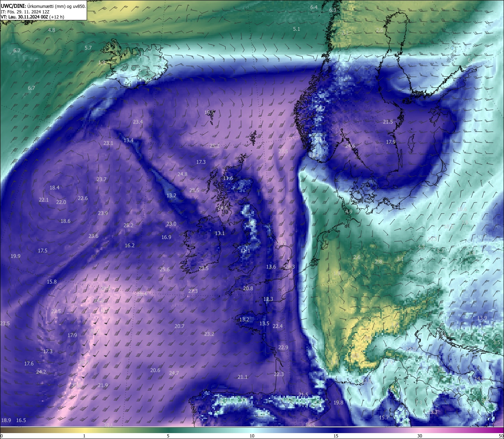Click the title text 'UWC/DINI: Úrkomumætti (mm) og uv850.'
Viewport: 504px width, 439px height.
(x=43, y=6)
